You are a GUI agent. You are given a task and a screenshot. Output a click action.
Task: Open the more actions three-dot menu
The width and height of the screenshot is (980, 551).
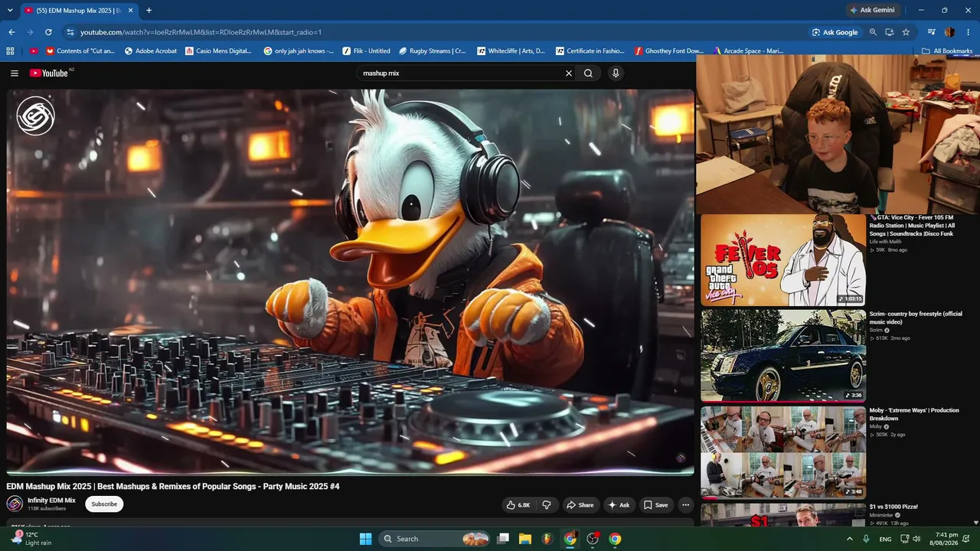[685, 505]
